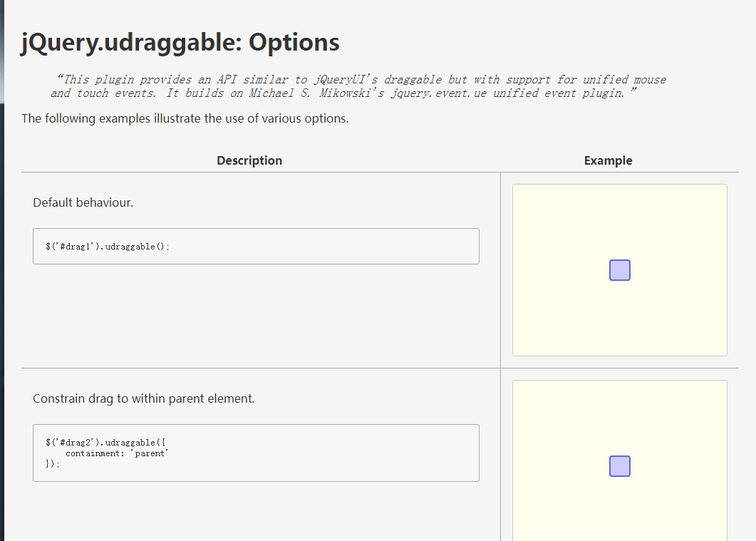Click the "jQuery.udraggable: Options" page heading
This screenshot has width=756, height=541.
pos(180,43)
